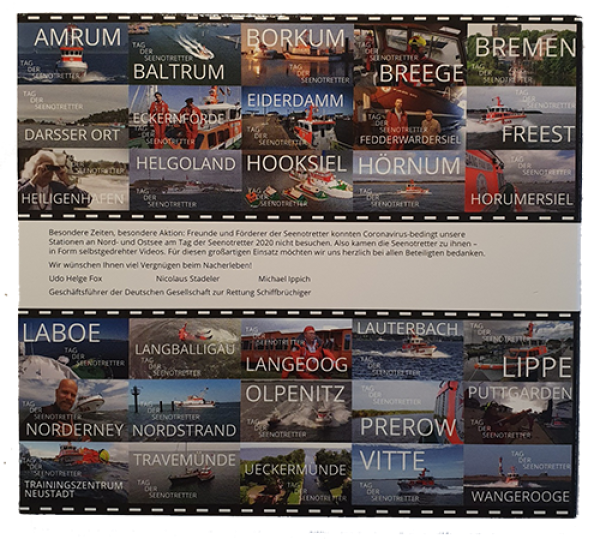The height and width of the screenshot is (539, 600).
Task: Click the FREEST boat tile
Action: pyautogui.click(x=521, y=117)
